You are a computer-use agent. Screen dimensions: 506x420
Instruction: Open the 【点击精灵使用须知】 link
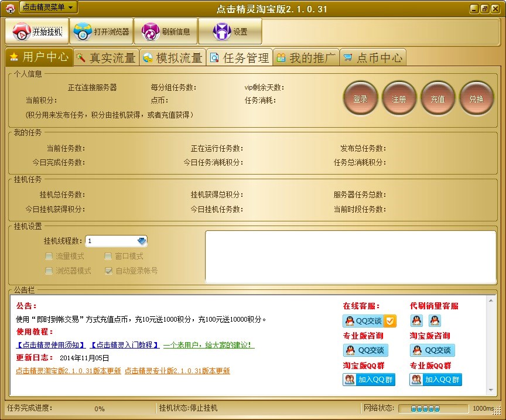tap(51, 345)
